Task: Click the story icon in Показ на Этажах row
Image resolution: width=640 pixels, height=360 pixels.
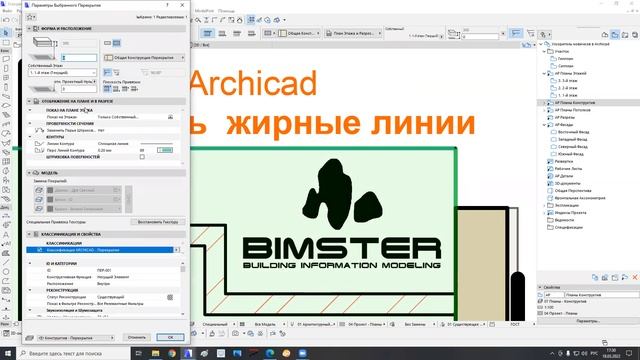Action: click(x=170, y=117)
